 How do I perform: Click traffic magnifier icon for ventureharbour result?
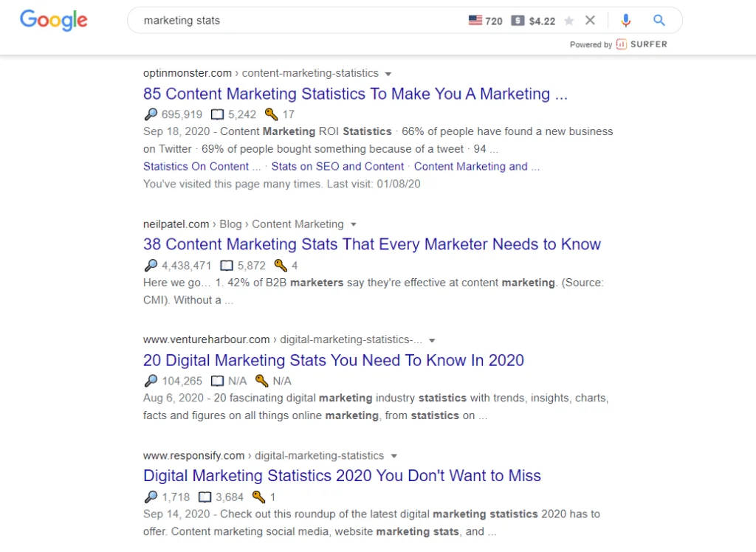coord(151,381)
